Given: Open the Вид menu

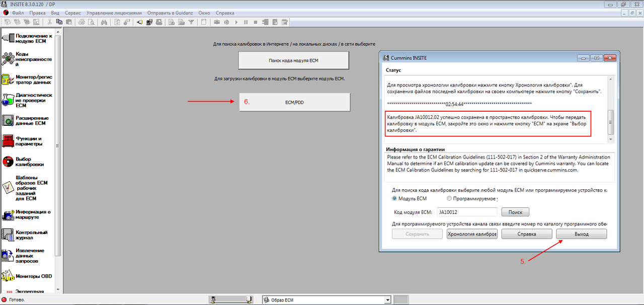Looking at the screenshot, I should click(x=56, y=13).
